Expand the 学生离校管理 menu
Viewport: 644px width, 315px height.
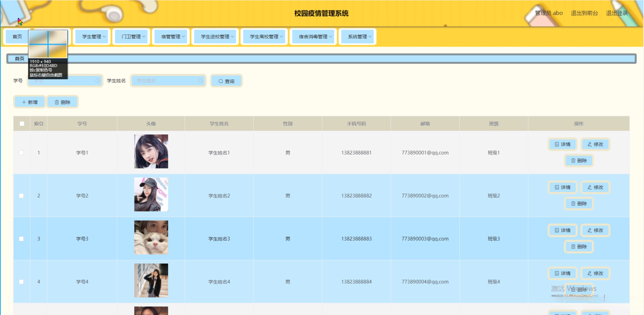pyautogui.click(x=264, y=37)
